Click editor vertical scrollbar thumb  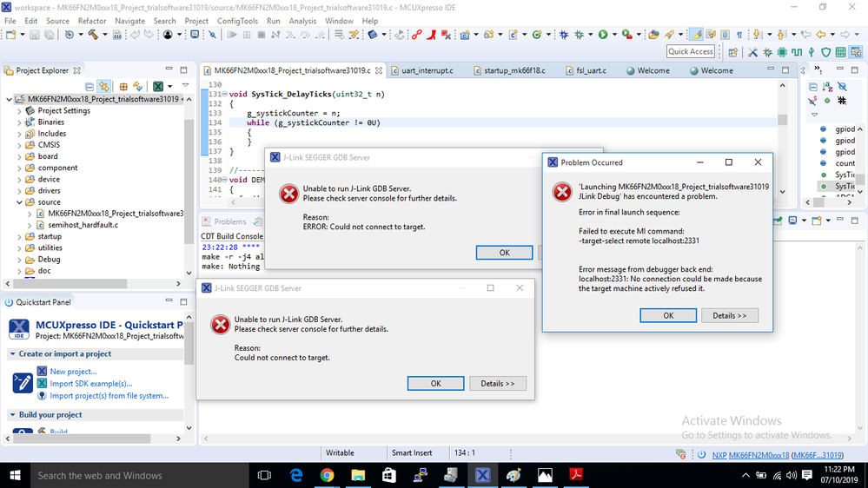tap(782, 120)
